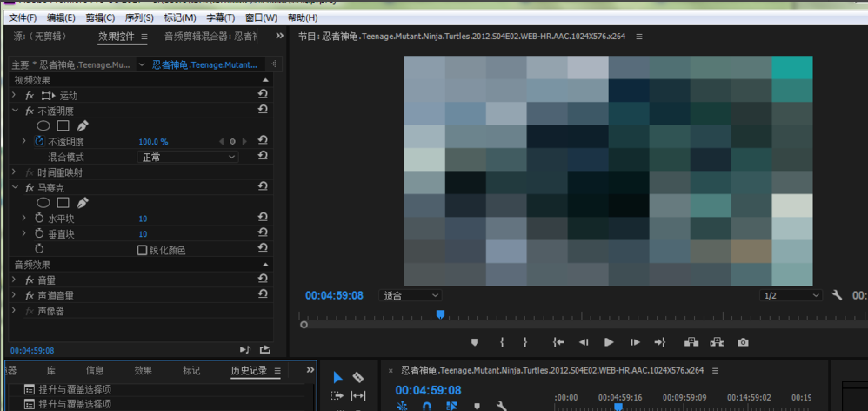Screen dimensions: 868x411
Task: Click the Play button in program monitor
Action: [x=609, y=342]
